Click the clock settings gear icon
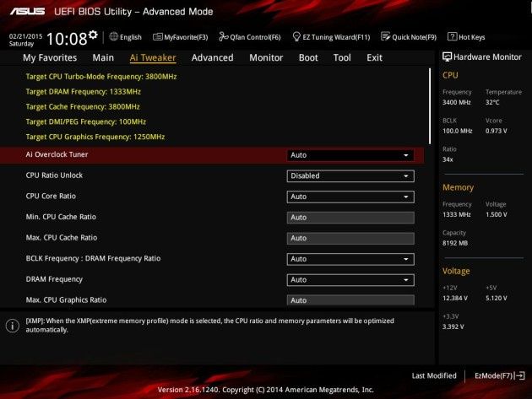The height and width of the screenshot is (399, 532). point(93,35)
